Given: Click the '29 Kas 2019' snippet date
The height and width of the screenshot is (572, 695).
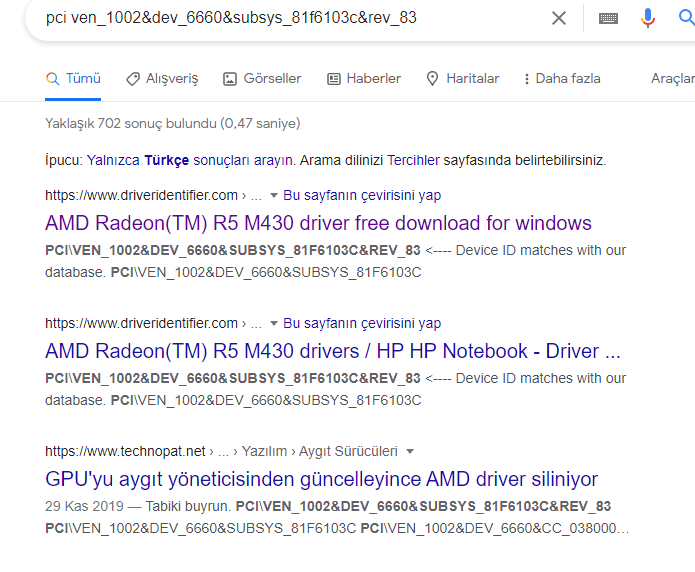Looking at the screenshot, I should (x=84, y=506).
